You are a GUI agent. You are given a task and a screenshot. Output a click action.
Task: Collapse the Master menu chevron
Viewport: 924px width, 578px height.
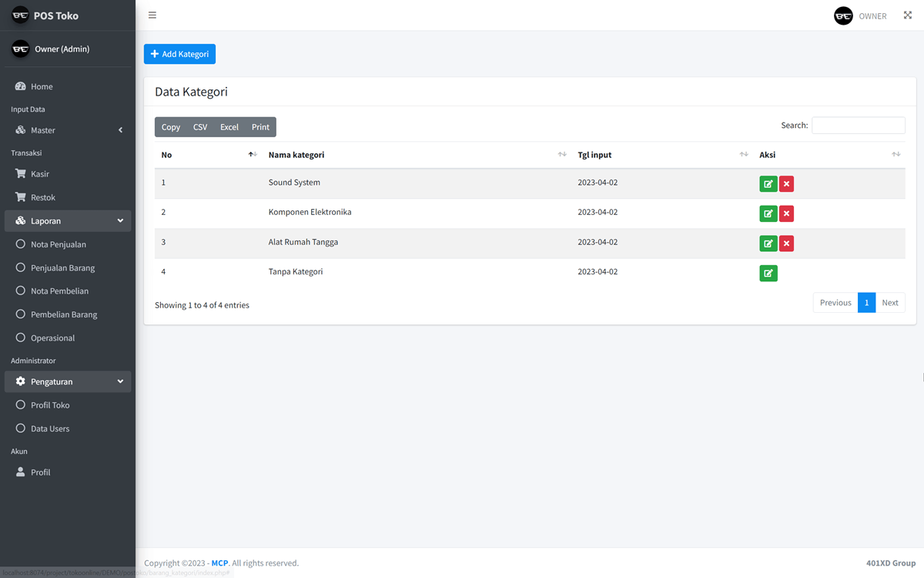pos(120,129)
